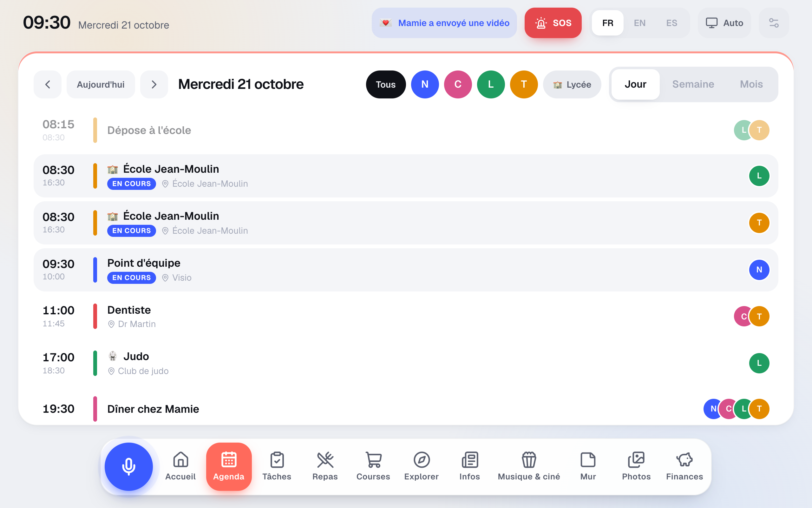This screenshot has height=508, width=812.
Task: Trigger the SOS alarm button
Action: [x=553, y=23]
